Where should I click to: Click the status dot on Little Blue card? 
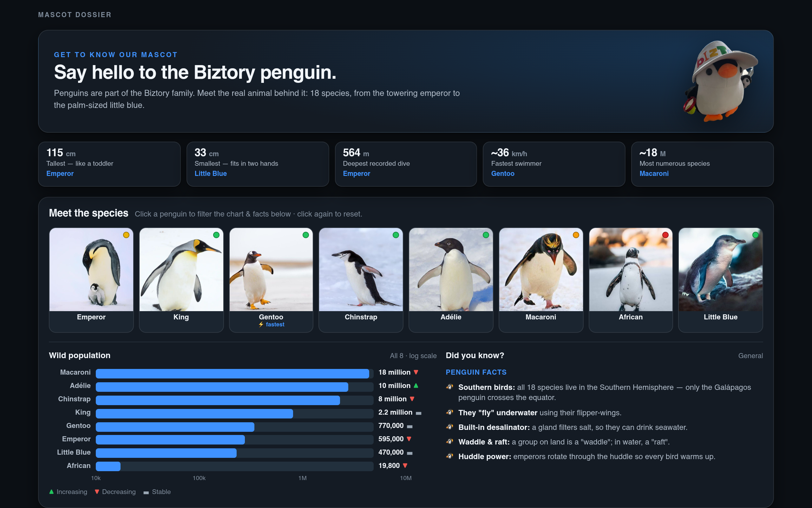coord(756,235)
